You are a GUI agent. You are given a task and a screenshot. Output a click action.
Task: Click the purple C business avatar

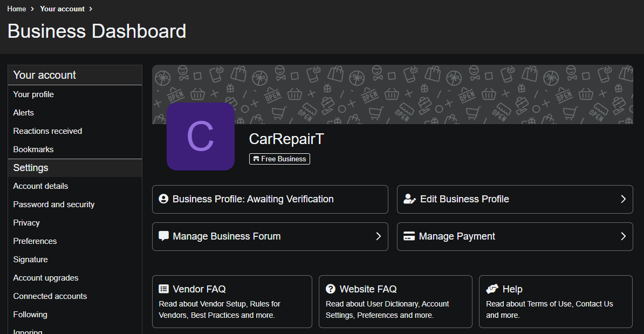200,137
